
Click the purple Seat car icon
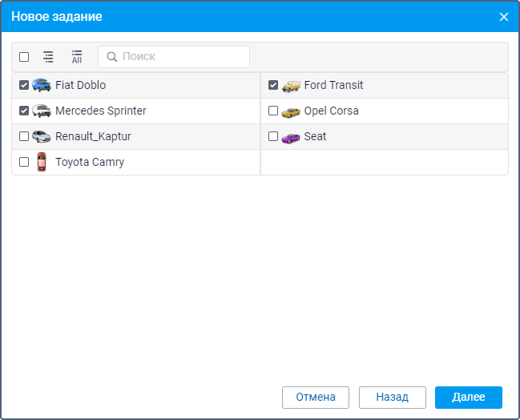(290, 136)
